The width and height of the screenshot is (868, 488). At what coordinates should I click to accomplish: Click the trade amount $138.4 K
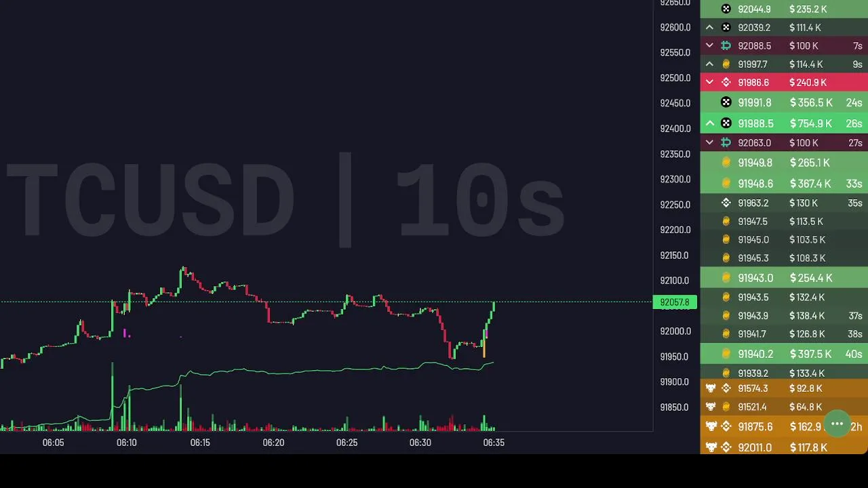[807, 316]
